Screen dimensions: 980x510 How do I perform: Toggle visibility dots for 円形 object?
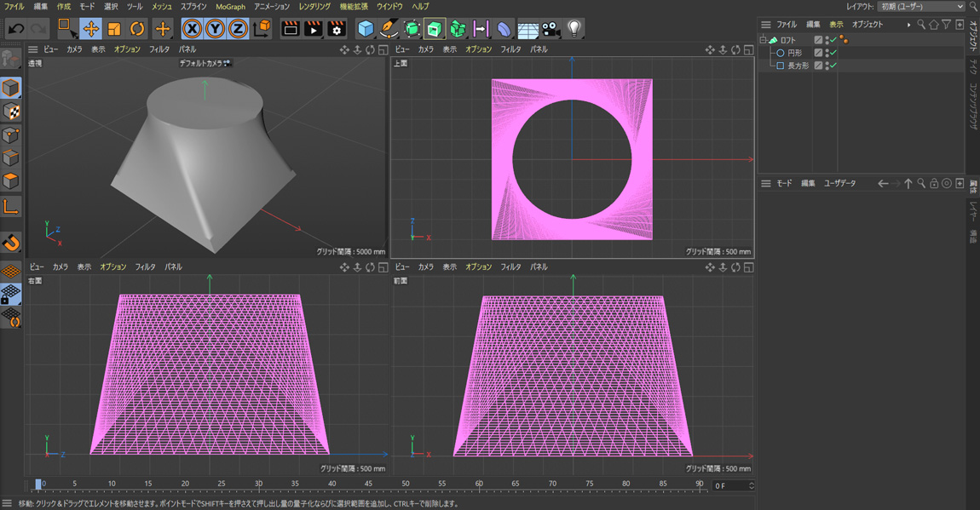click(827, 53)
